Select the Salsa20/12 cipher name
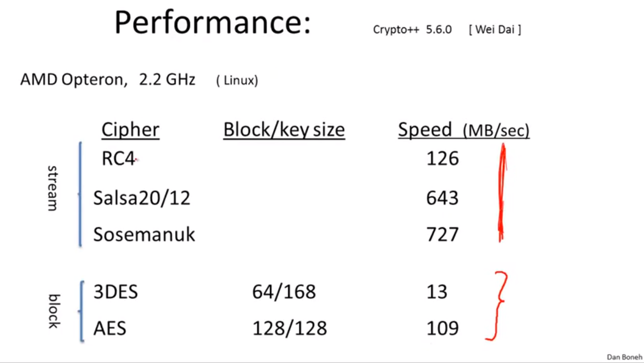 [142, 198]
